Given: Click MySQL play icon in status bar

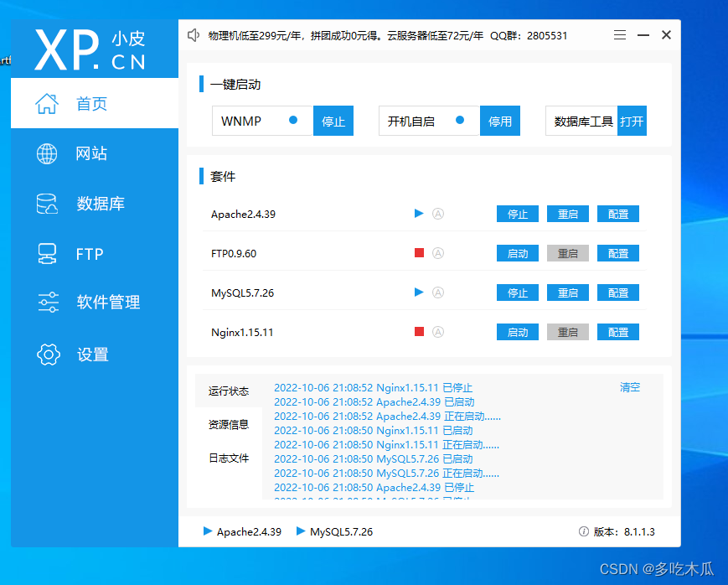Looking at the screenshot, I should [301, 531].
